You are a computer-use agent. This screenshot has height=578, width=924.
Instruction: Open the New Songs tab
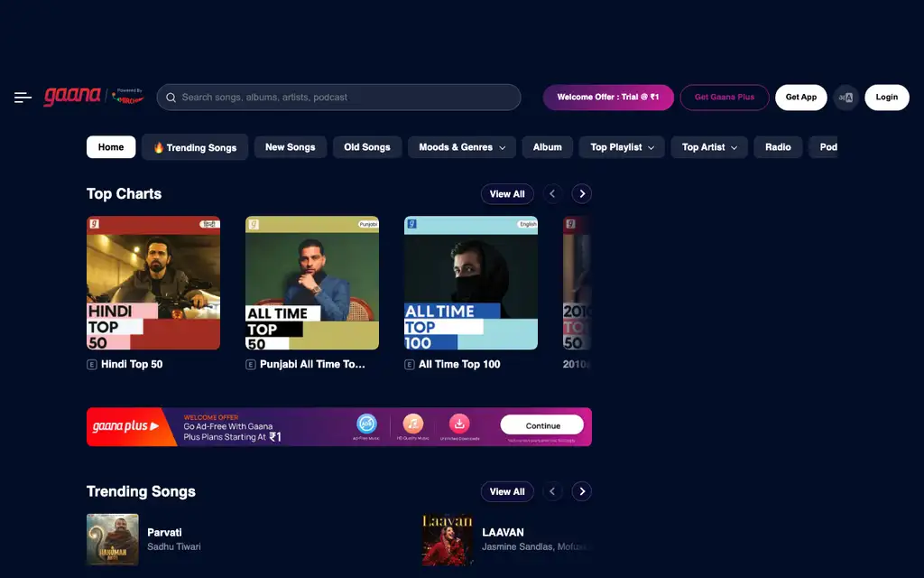click(x=290, y=147)
